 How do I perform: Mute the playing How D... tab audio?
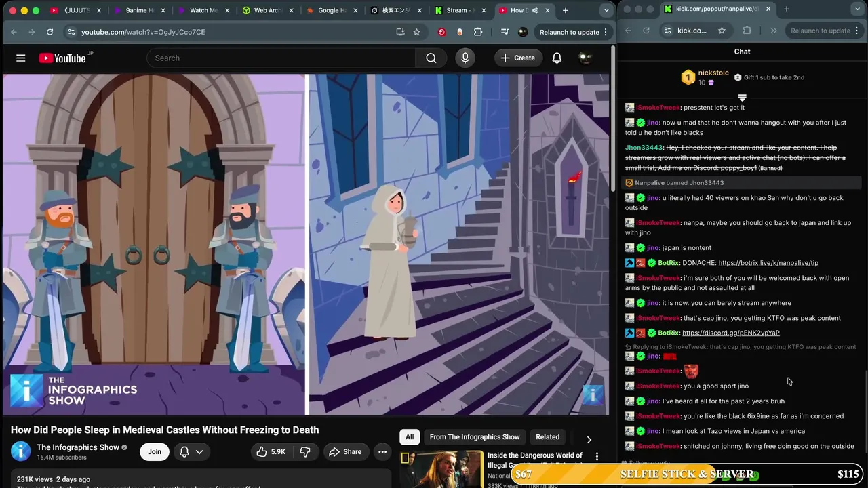point(535,10)
